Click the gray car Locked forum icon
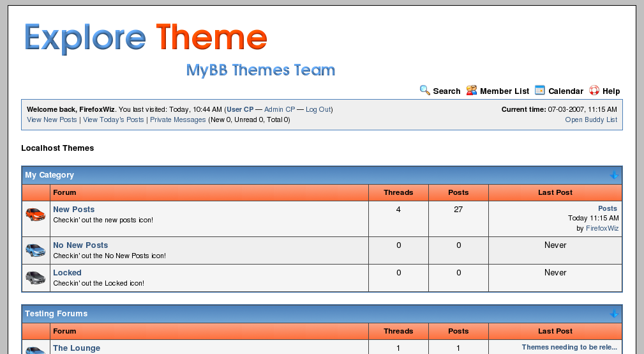 [36, 277]
